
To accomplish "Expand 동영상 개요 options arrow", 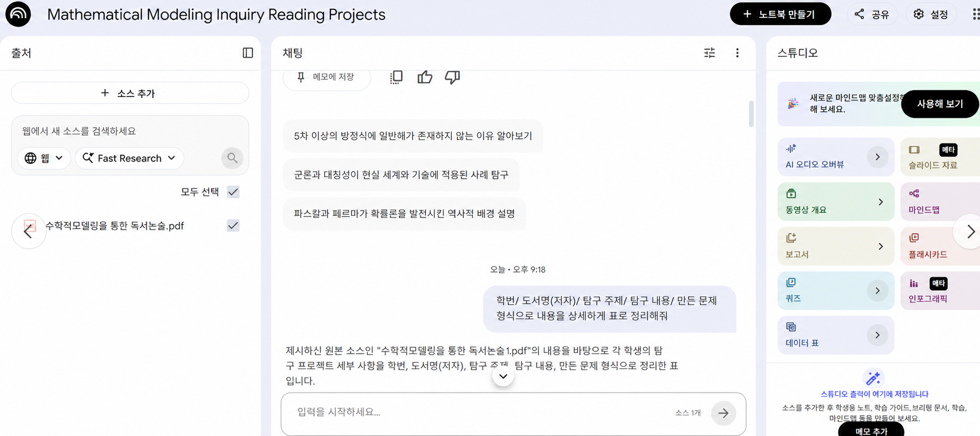I will [x=880, y=202].
